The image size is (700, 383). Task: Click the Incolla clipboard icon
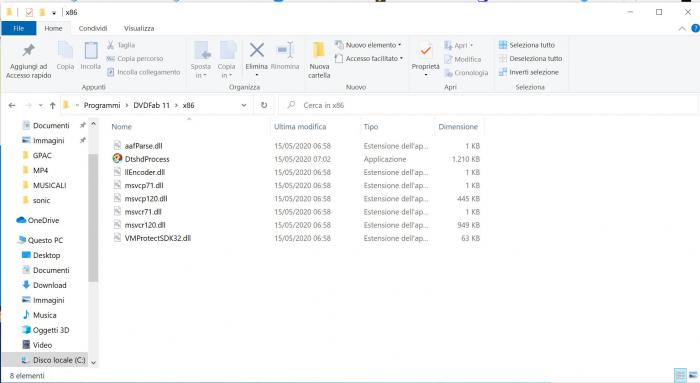[x=91, y=55]
